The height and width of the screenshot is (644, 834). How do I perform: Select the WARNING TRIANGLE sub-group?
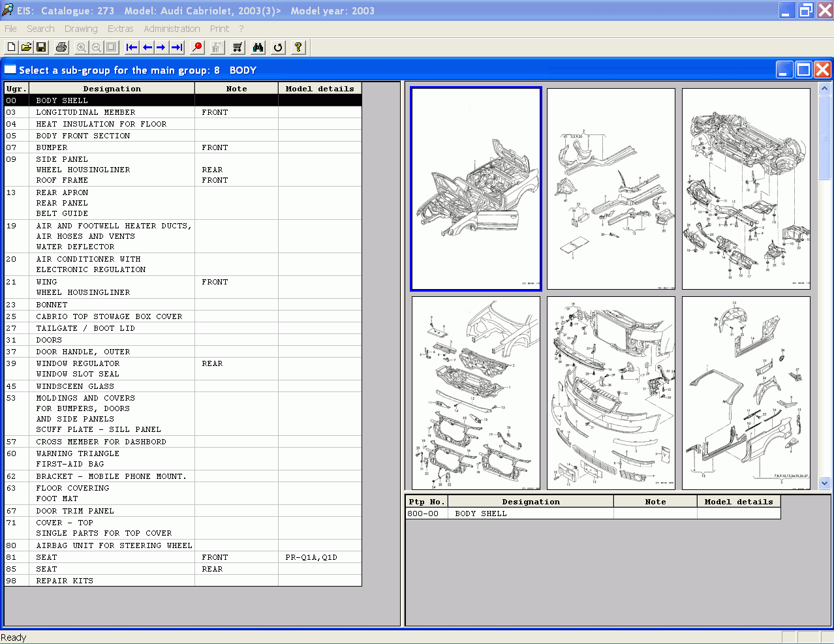tap(183, 459)
